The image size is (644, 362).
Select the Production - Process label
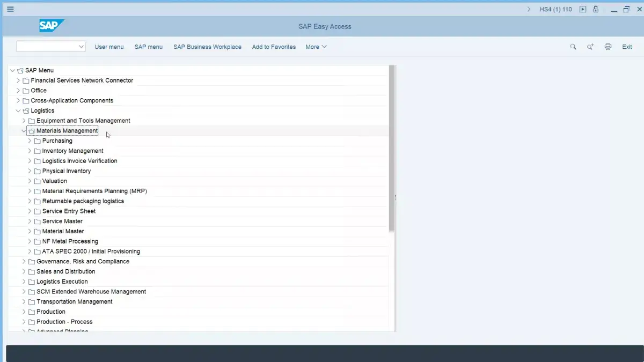click(x=64, y=322)
